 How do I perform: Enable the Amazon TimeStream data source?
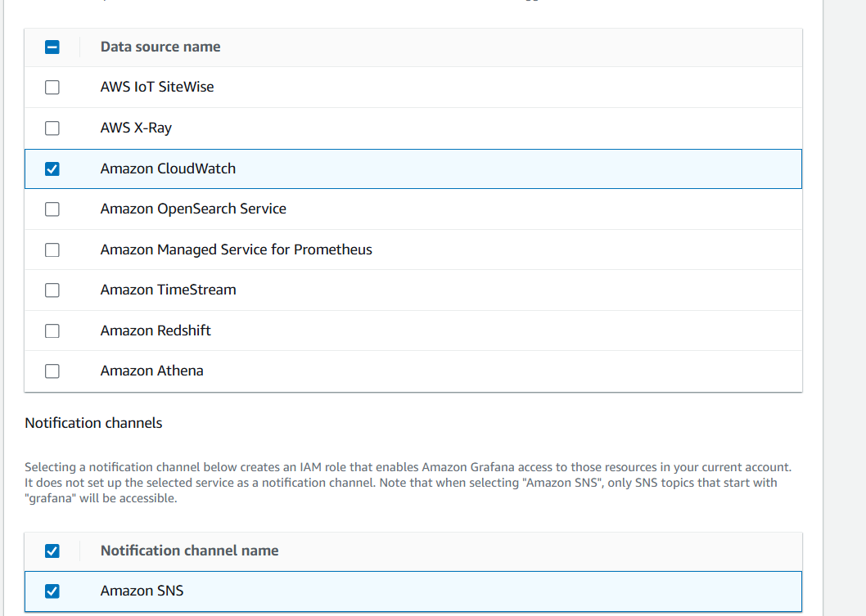click(x=52, y=290)
